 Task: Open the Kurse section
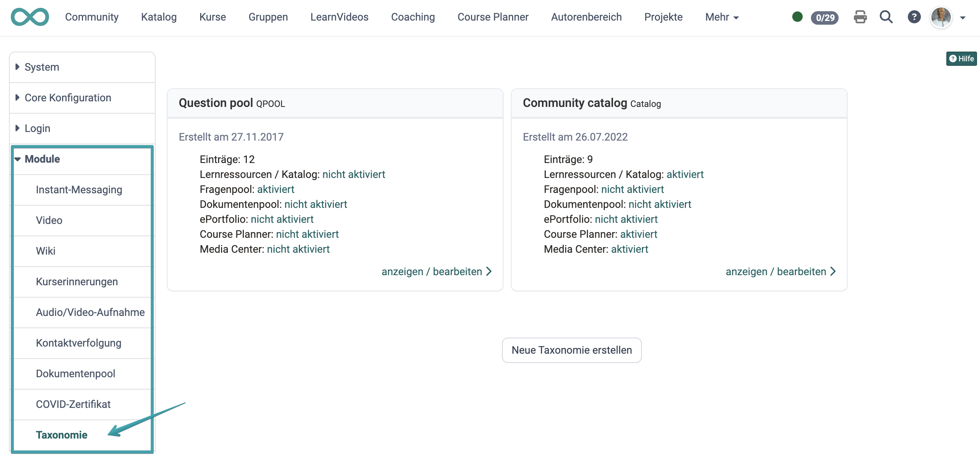pos(212,17)
